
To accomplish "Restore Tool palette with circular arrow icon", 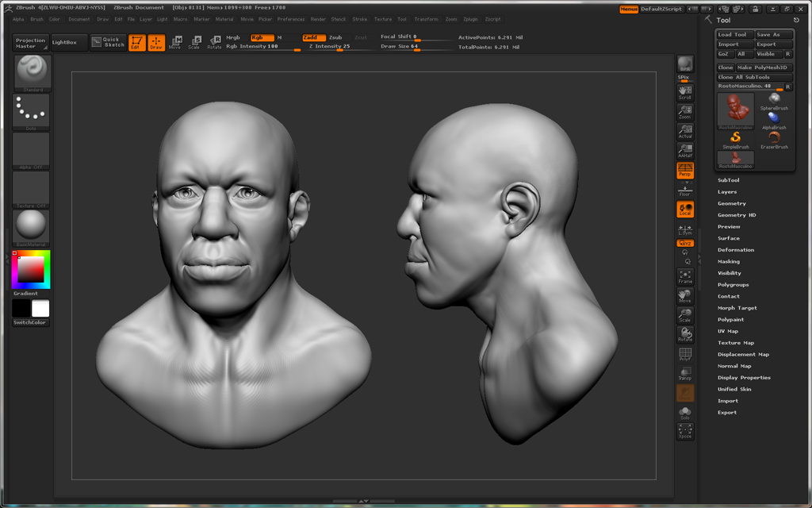I will click(796, 20).
